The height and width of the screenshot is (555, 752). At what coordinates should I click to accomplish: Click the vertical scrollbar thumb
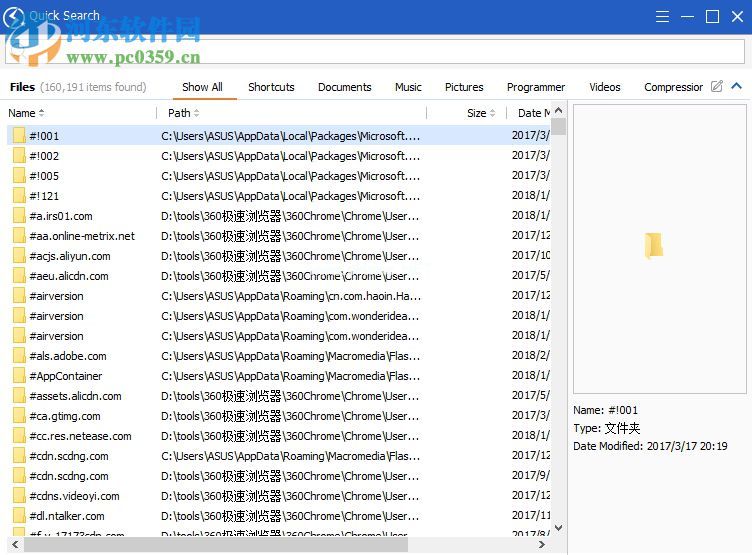point(558,126)
